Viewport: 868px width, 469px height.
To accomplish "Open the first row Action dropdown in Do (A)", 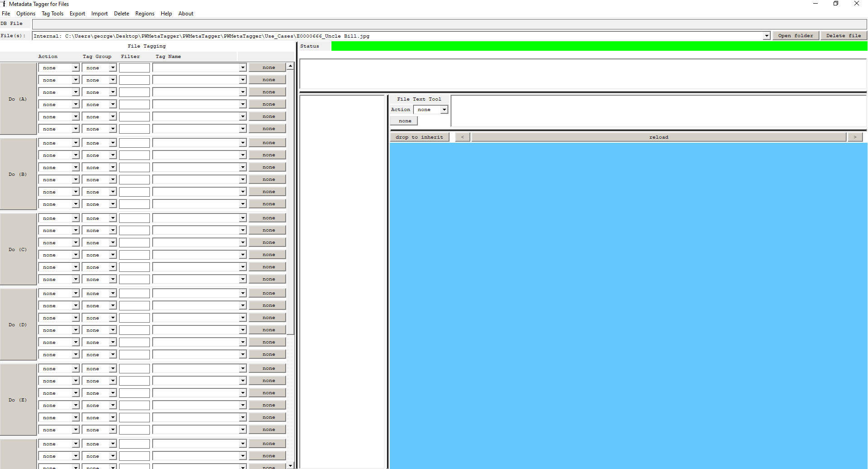I will point(76,68).
